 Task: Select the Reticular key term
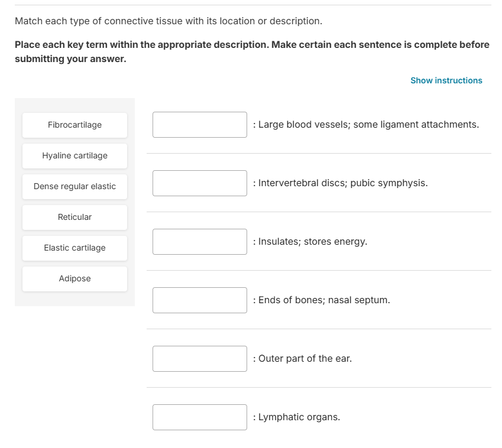pos(75,217)
